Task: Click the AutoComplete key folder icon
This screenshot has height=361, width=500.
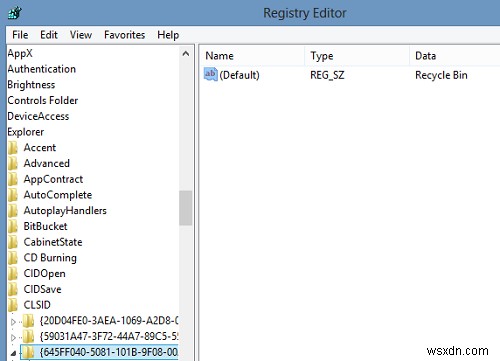Action: [13, 195]
